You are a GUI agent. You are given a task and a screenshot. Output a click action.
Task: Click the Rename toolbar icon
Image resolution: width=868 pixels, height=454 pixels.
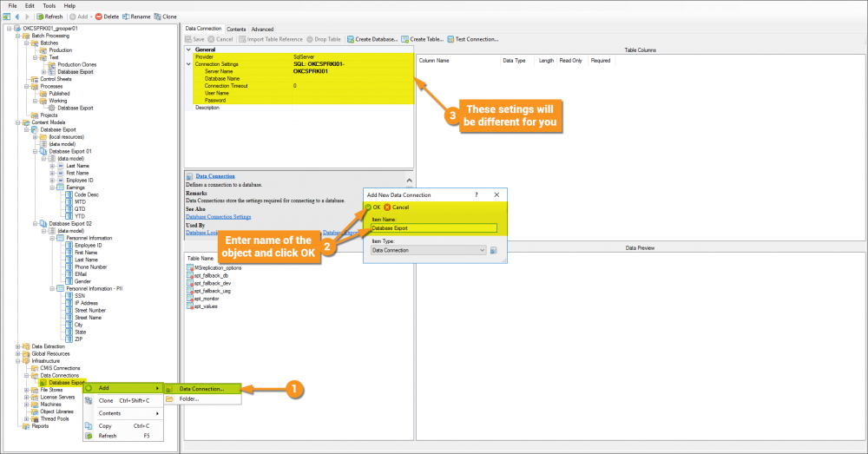(126, 16)
